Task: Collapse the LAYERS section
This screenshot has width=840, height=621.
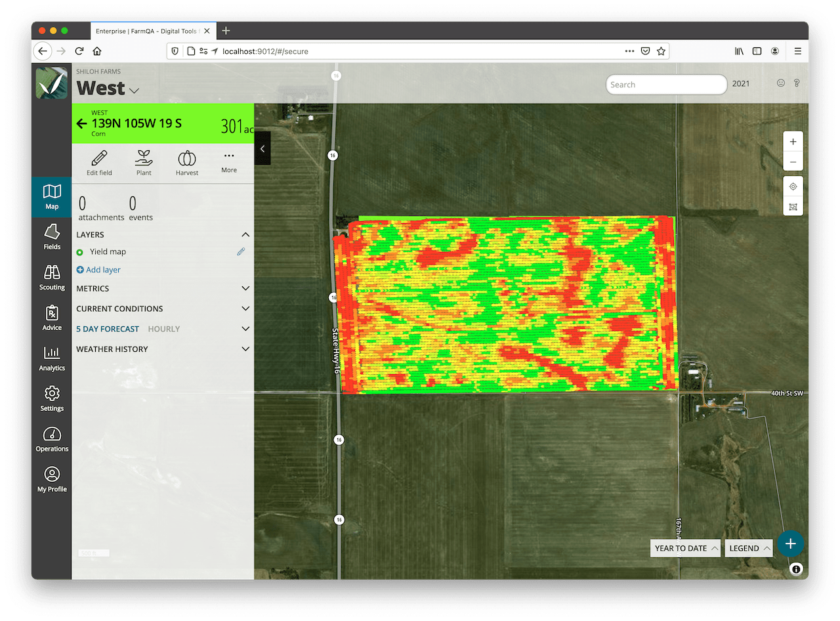Action: click(x=245, y=234)
